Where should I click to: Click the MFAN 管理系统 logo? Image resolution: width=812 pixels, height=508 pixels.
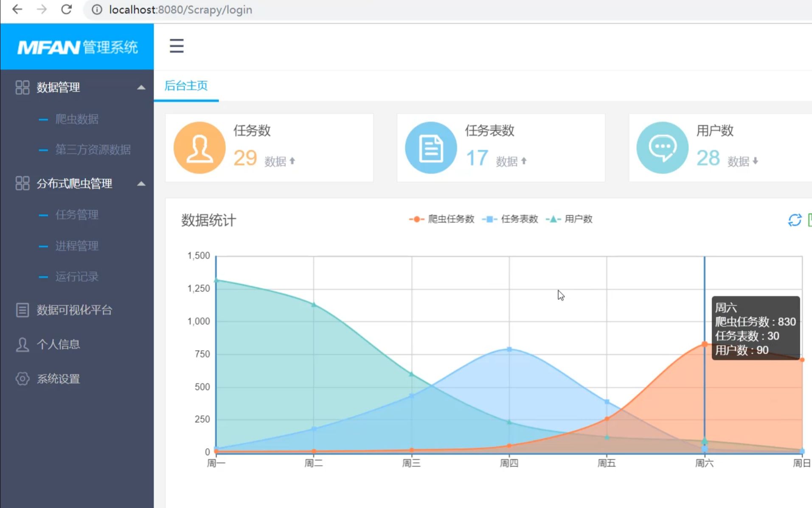(77, 47)
